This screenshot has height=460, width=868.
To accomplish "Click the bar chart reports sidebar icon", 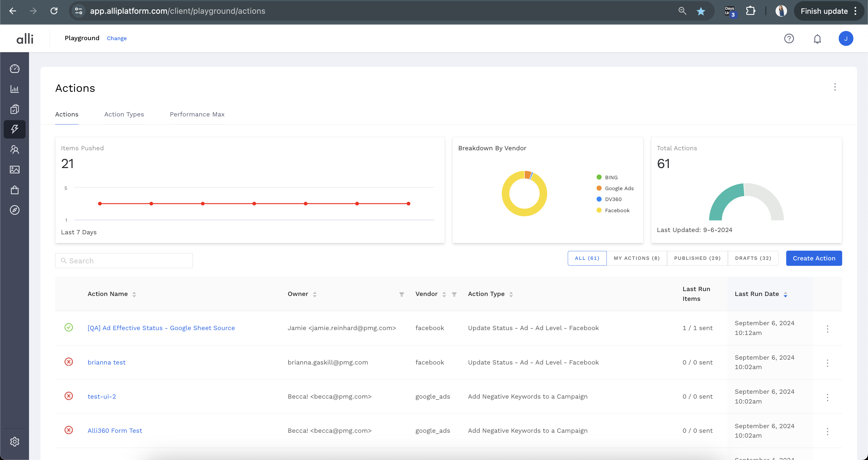I will tap(14, 89).
